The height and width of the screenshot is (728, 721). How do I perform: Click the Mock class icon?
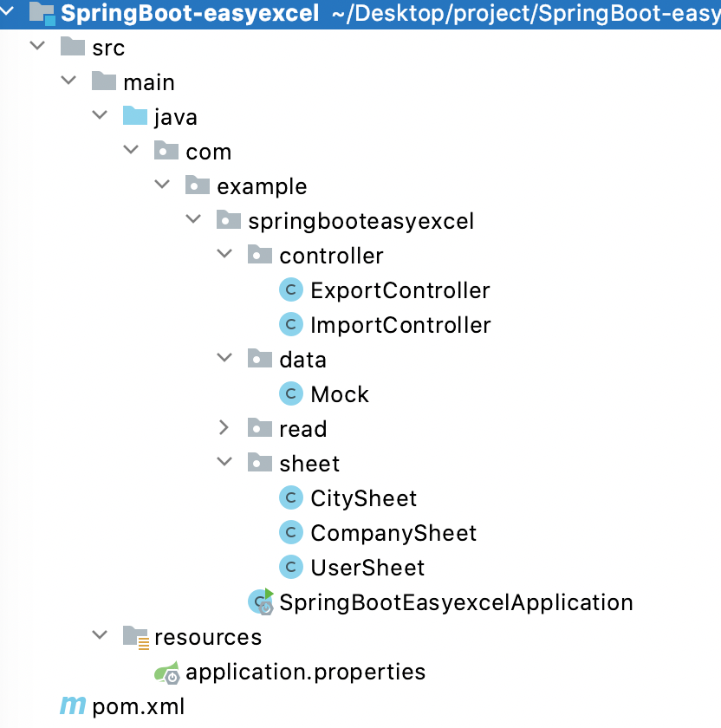[x=291, y=393]
